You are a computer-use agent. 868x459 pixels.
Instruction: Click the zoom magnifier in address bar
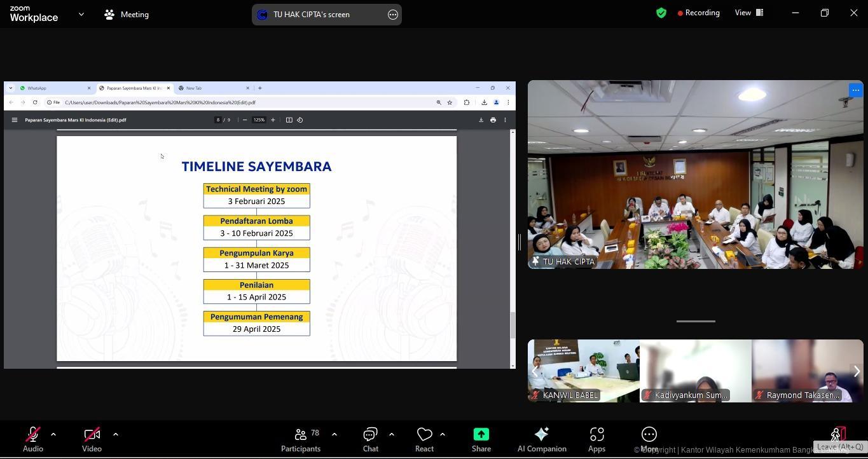[x=439, y=102]
